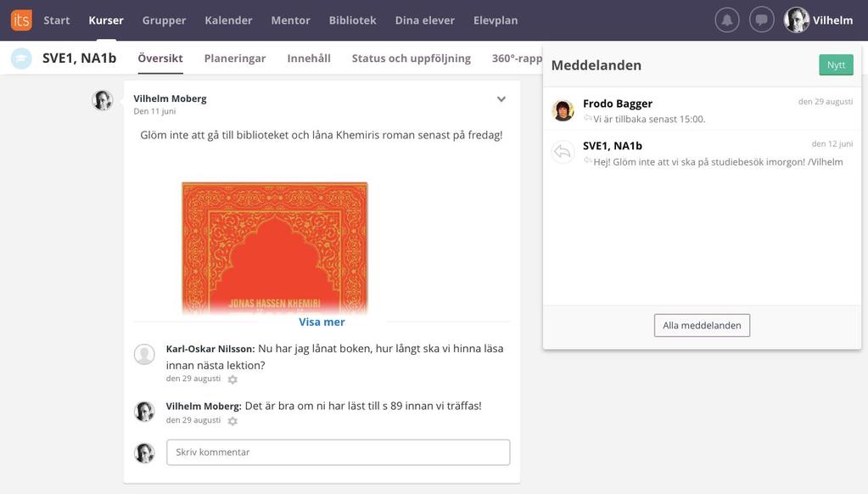Click Vilhelm Moberg's avatar beside his comment
Image resolution: width=868 pixels, height=494 pixels.
[144, 412]
